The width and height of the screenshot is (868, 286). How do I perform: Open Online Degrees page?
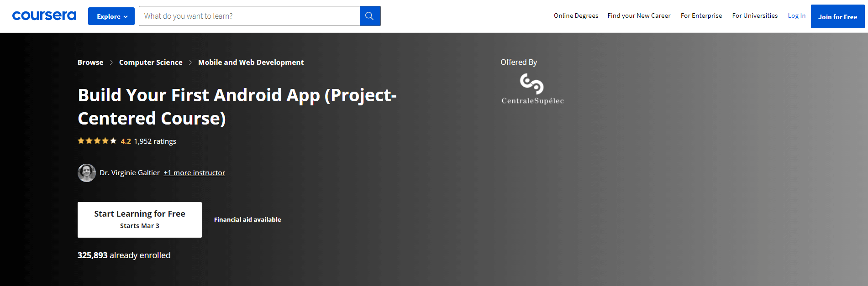pyautogui.click(x=576, y=16)
